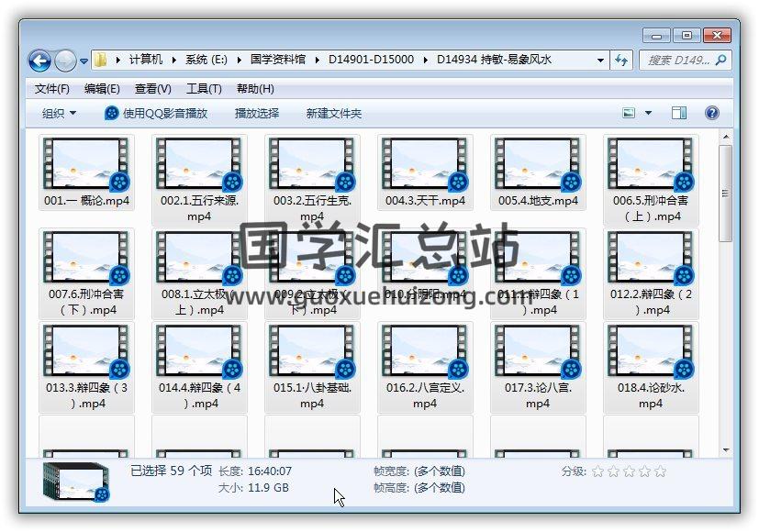Select 计算机 in the address breadcrumb
Image resolution: width=759 pixels, height=532 pixels.
pyautogui.click(x=146, y=60)
